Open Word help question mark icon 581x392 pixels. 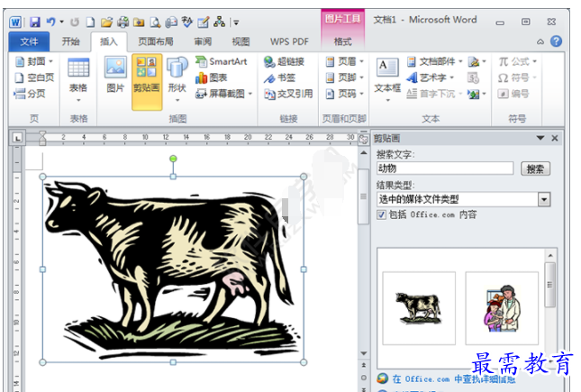coord(556,41)
